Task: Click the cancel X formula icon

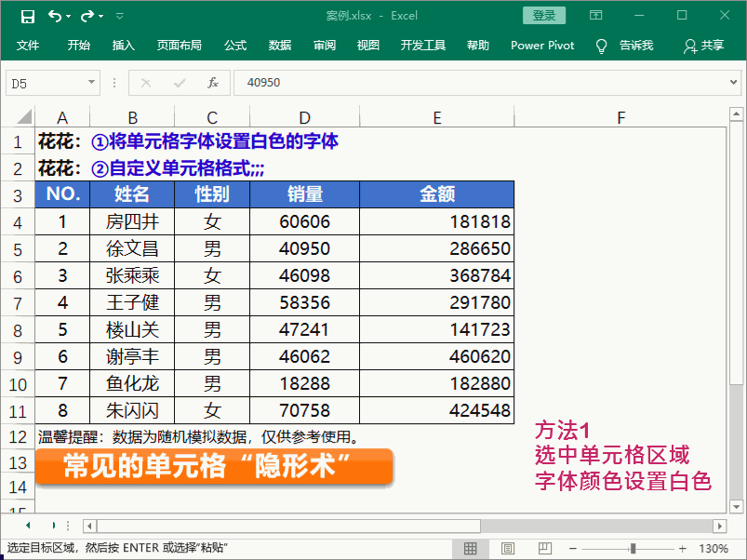Action: point(146,84)
